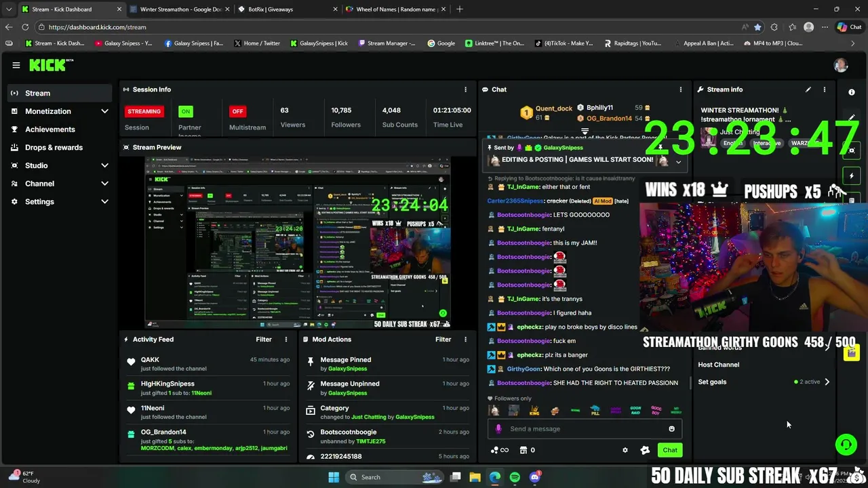Screen dimensions: 868x488
Task: Open the Mod Actions Filter dropdown
Action: (443, 340)
